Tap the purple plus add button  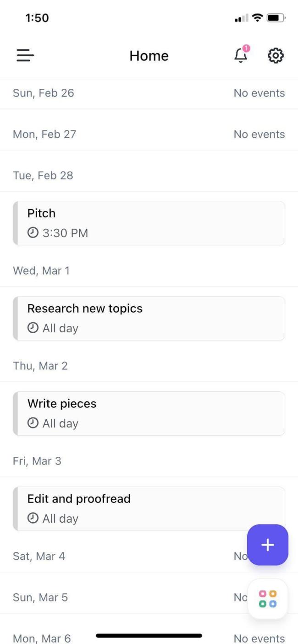(x=268, y=545)
